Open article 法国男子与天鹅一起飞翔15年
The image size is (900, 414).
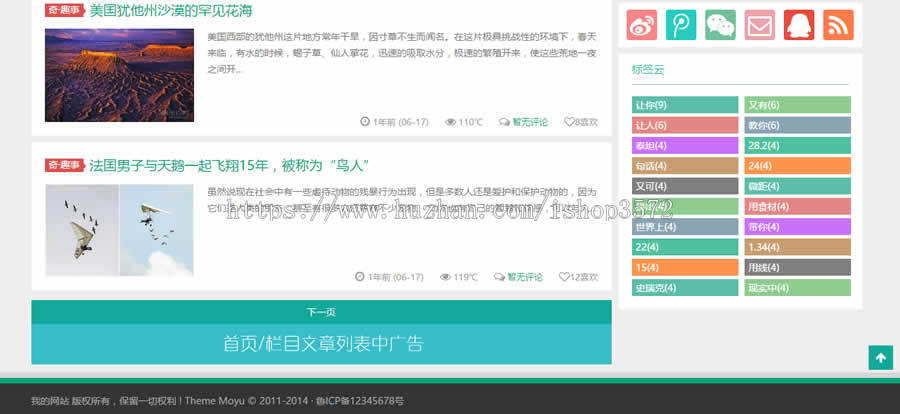tap(228, 166)
